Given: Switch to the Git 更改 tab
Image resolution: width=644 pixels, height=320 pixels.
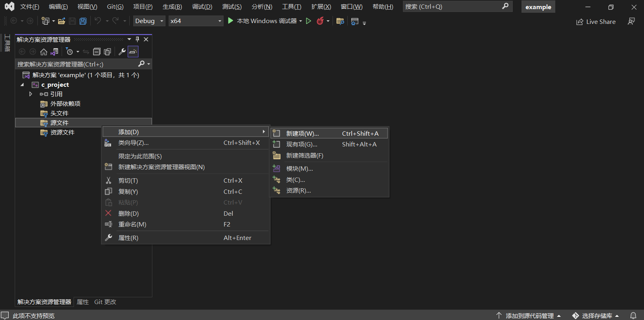Looking at the screenshot, I should [105, 302].
